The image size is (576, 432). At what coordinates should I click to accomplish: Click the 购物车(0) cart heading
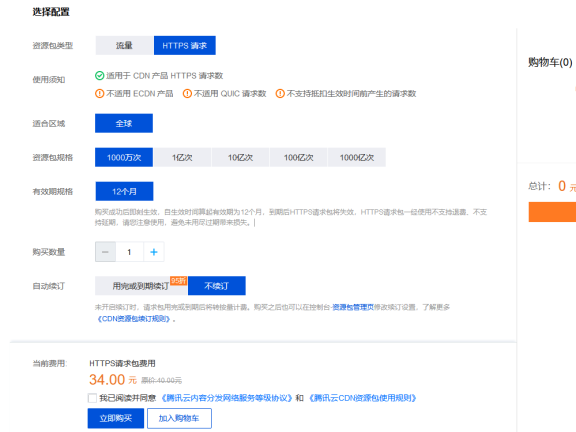point(550,62)
